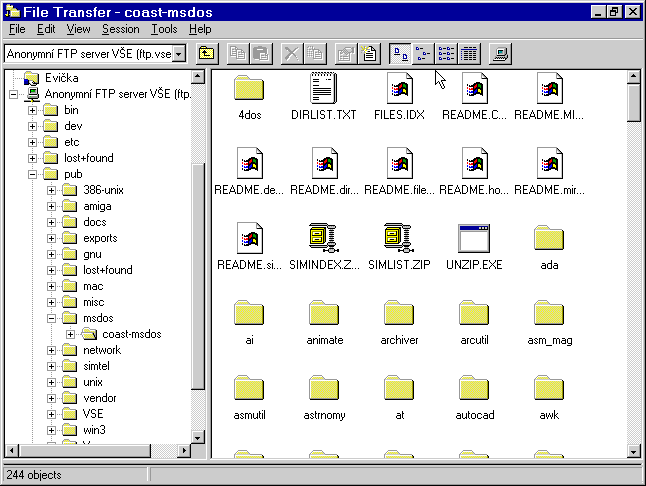Open the server address dropdown

pos(179,54)
